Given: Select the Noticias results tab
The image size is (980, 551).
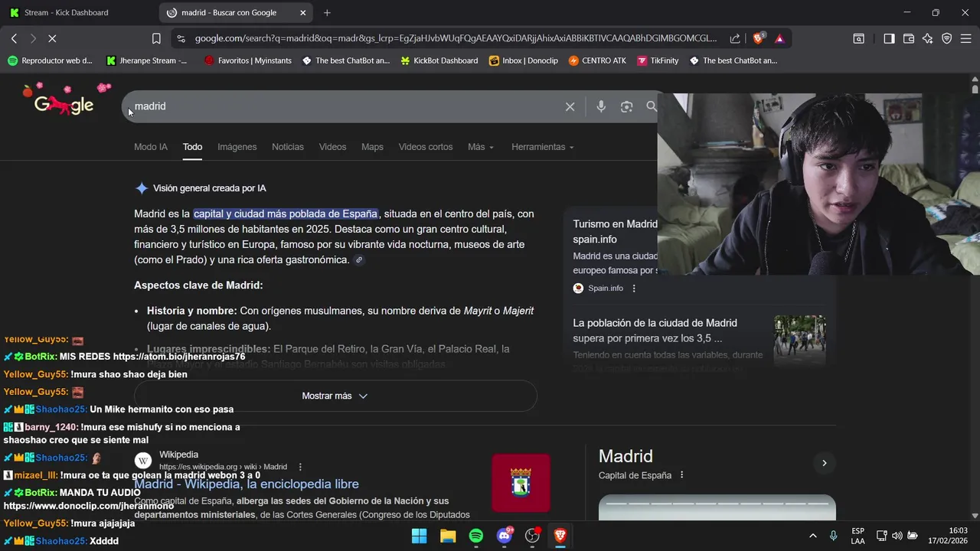Looking at the screenshot, I should 288,147.
